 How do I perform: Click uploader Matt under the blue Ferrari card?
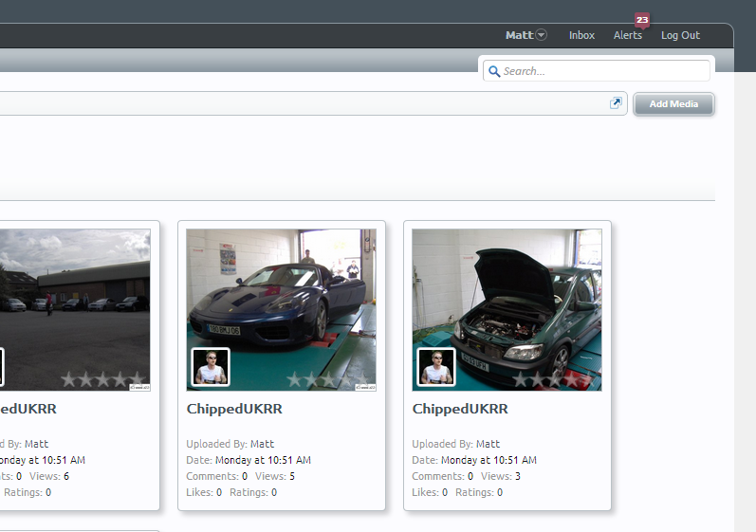point(262,444)
